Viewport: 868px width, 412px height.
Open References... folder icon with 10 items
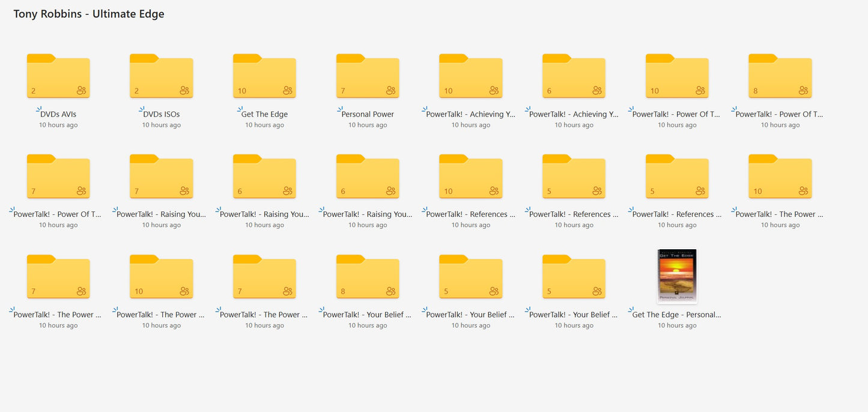coord(471,176)
